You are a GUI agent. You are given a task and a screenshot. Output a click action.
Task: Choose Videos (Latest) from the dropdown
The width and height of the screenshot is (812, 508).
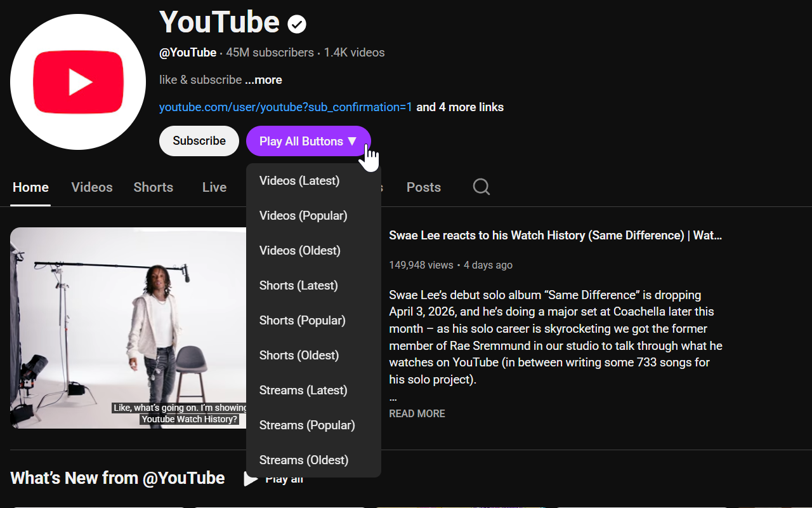[313, 181]
